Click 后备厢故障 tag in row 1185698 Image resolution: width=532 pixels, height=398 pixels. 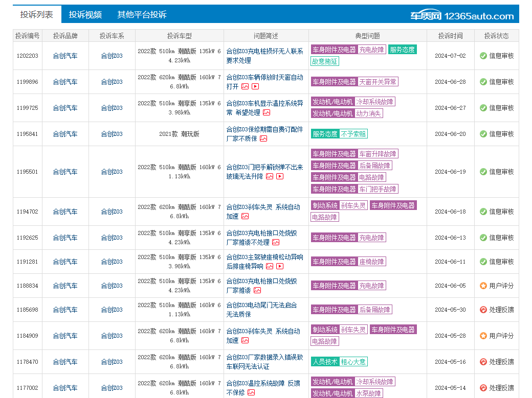tap(374, 310)
